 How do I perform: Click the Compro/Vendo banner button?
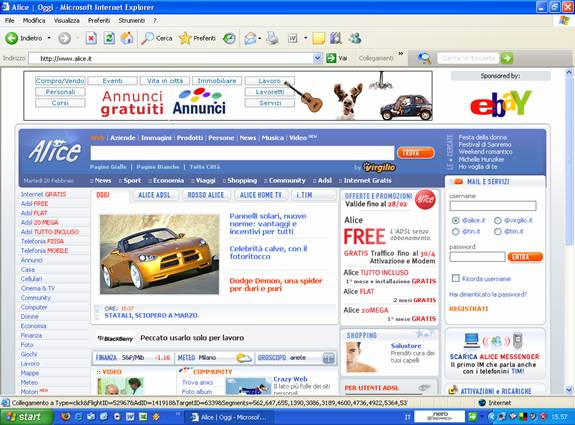60,81
